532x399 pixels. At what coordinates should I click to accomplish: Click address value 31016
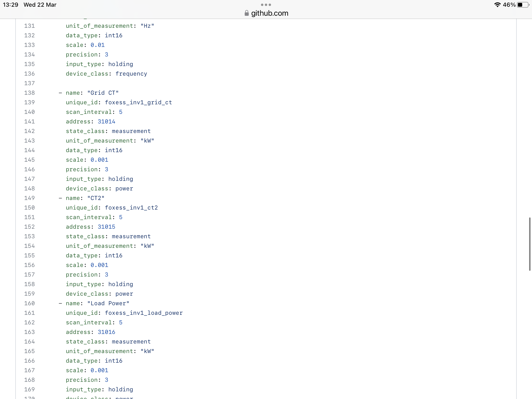pyautogui.click(x=106, y=332)
